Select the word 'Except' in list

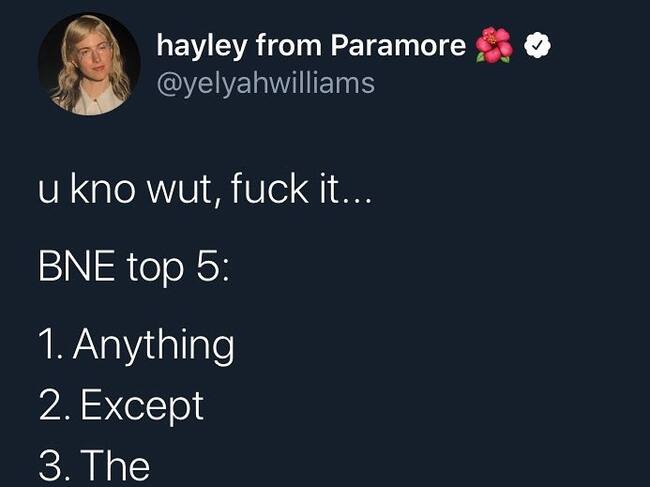click(x=142, y=405)
